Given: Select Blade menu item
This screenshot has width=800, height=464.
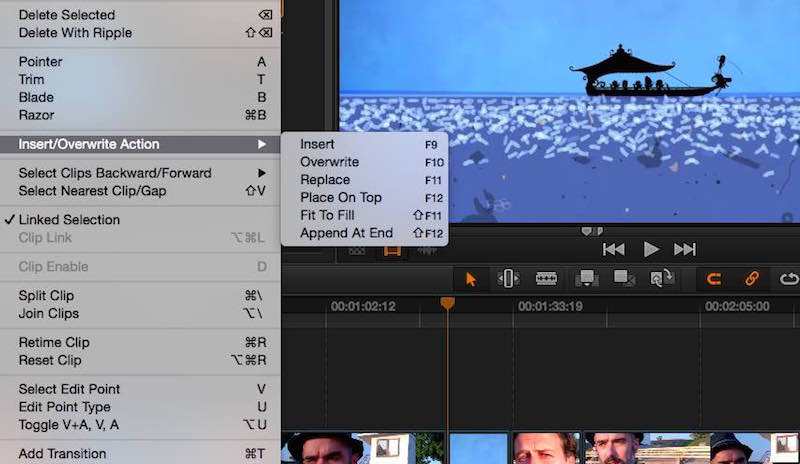Looking at the screenshot, I should pos(140,97).
